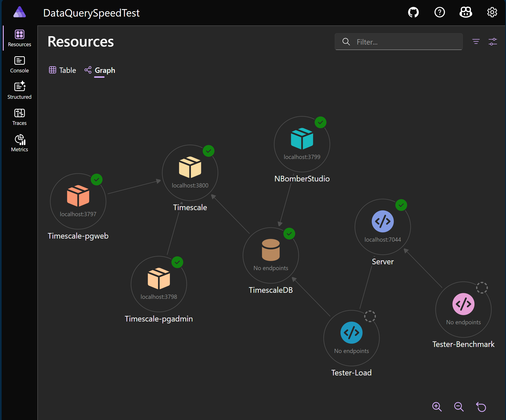Select the Timescale-pgadmin container node icon

coord(159,279)
